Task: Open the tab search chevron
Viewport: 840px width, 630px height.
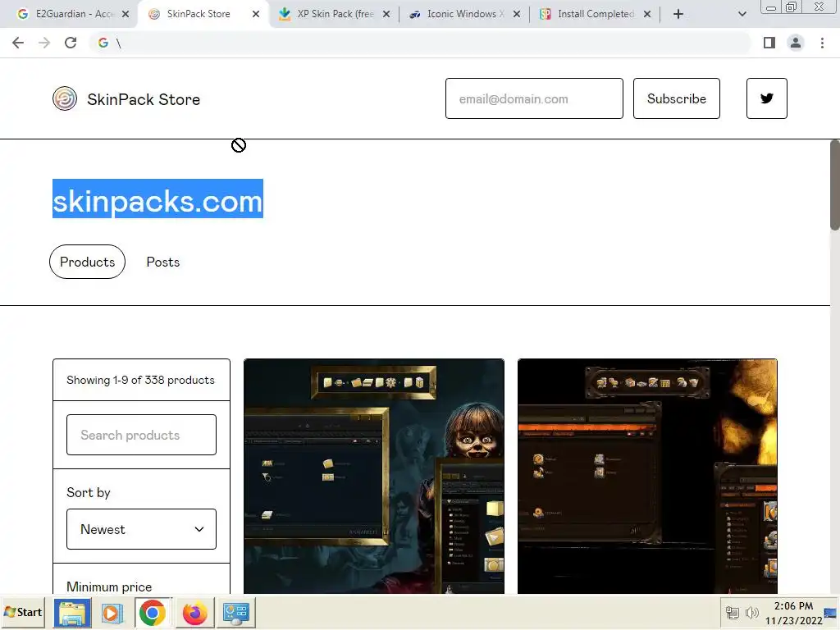Action: point(742,14)
